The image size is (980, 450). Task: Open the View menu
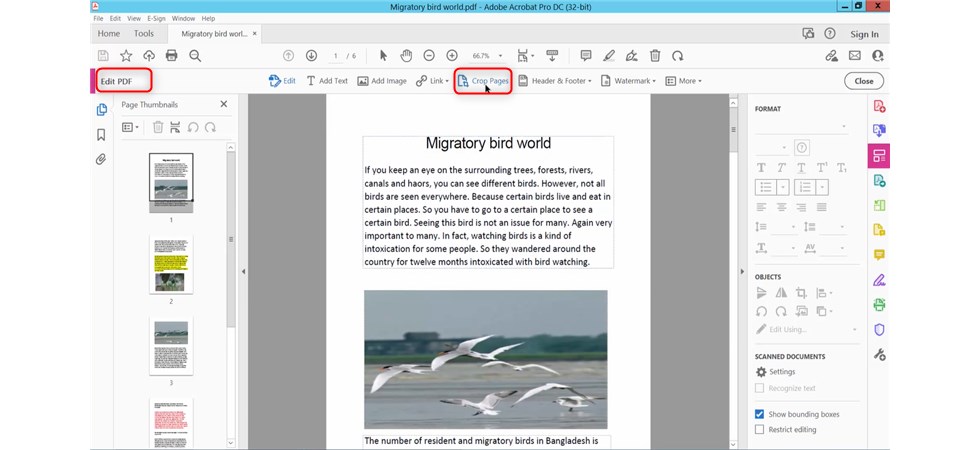134,19
